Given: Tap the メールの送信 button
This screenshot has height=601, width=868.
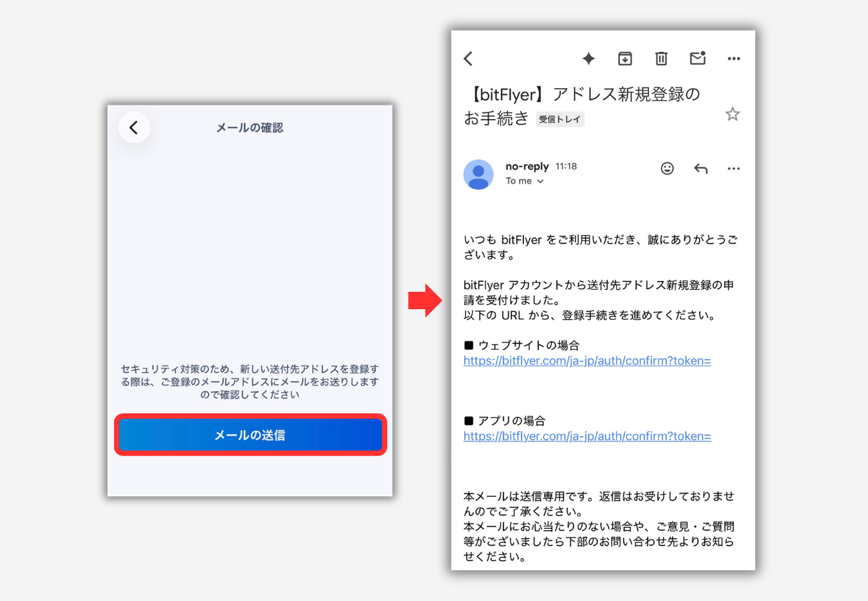Looking at the screenshot, I should point(250,435).
